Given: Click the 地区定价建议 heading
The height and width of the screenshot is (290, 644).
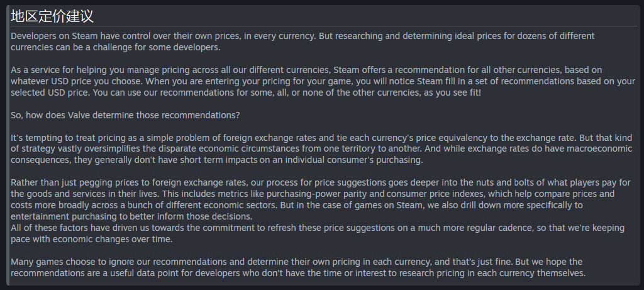Looking at the screenshot, I should click(x=52, y=16).
